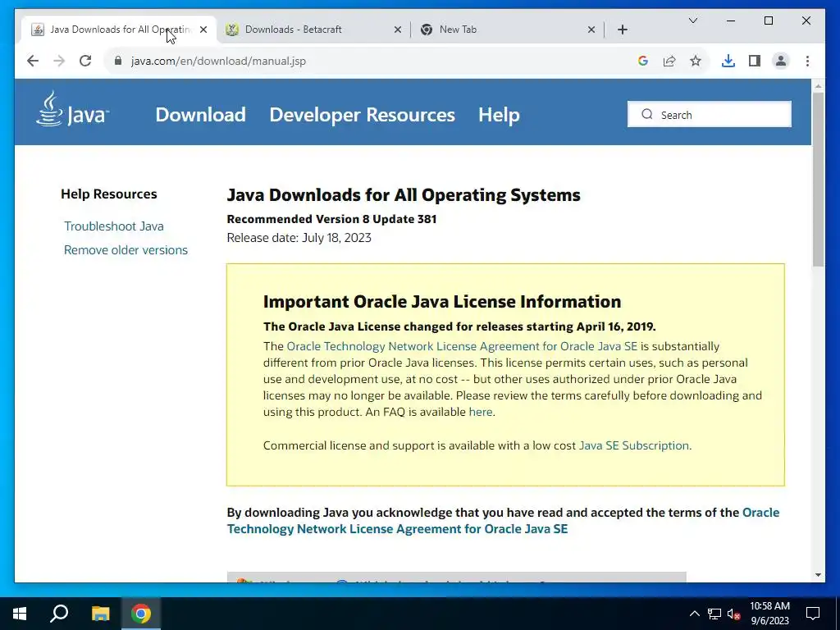This screenshot has height=630, width=840.
Task: View site information padlock icon
Action: pyautogui.click(x=118, y=61)
